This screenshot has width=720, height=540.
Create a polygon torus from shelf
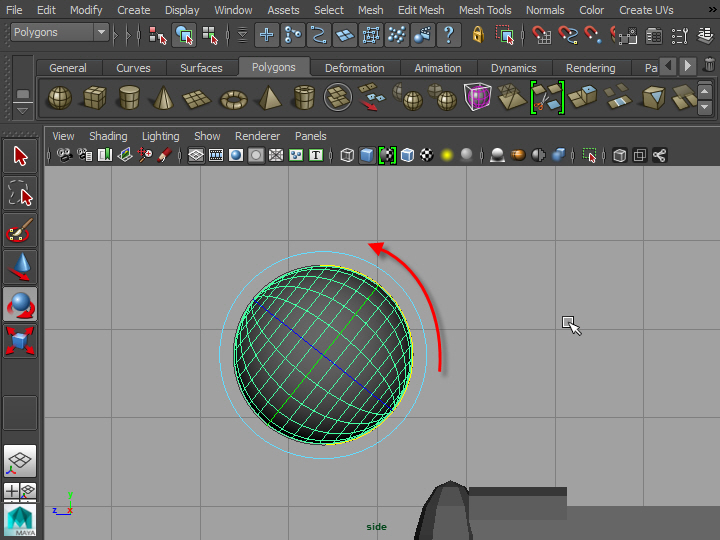pos(234,99)
